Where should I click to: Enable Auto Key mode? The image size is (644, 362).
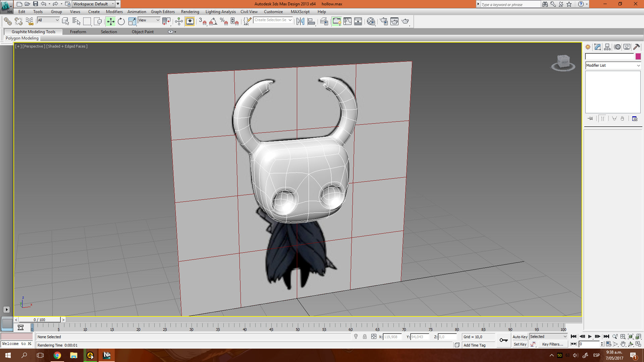520,337
